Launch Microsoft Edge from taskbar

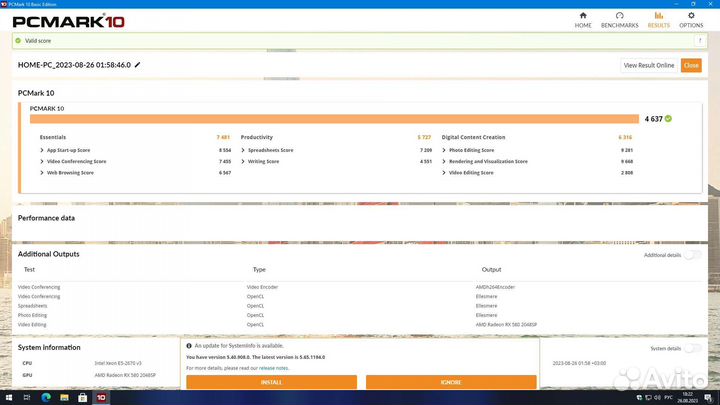coord(46,398)
